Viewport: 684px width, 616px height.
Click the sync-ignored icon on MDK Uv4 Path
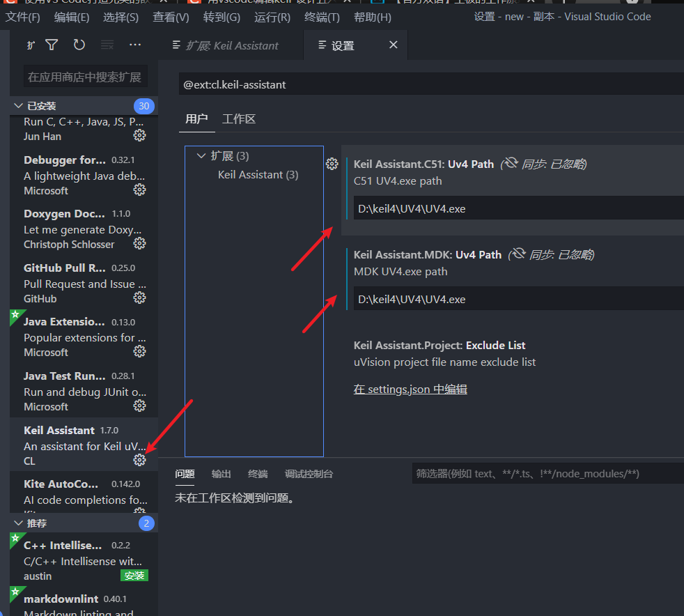point(519,254)
